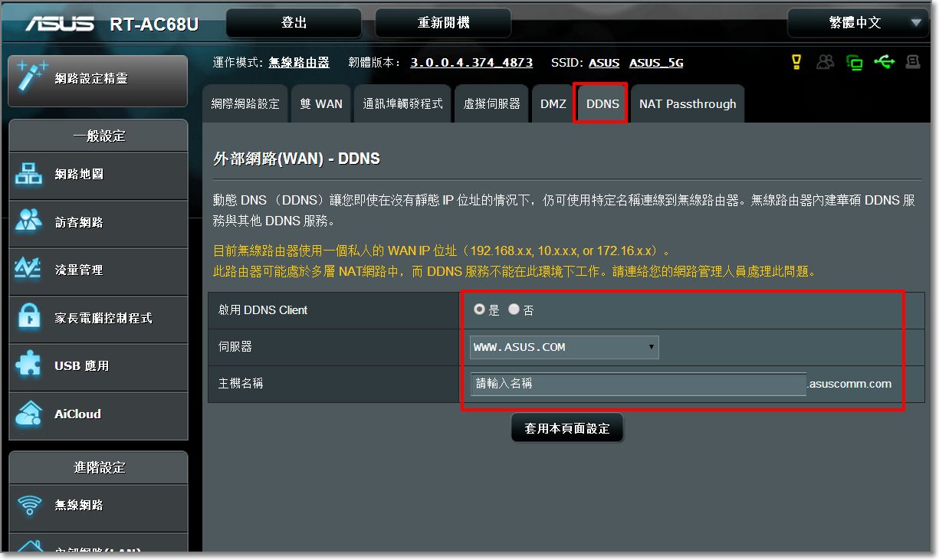Screen dimensions: 939x560
Task: Open 訪客網路 in the sidebar
Action: tap(98, 222)
